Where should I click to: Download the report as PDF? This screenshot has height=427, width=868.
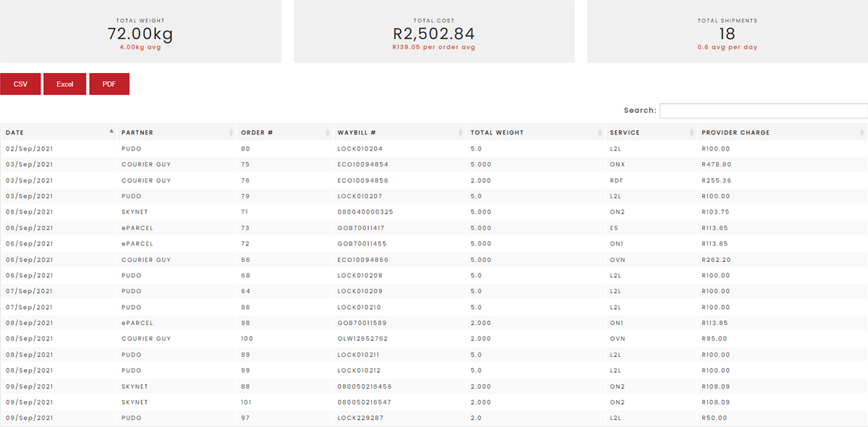(109, 84)
